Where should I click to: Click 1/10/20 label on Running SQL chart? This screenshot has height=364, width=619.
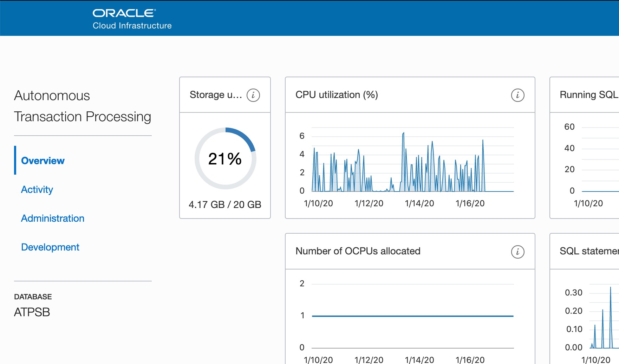pyautogui.click(x=588, y=203)
